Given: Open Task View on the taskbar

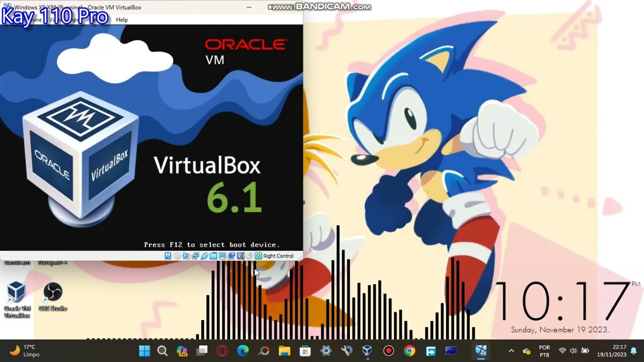Looking at the screenshot, I should pos(202,350).
